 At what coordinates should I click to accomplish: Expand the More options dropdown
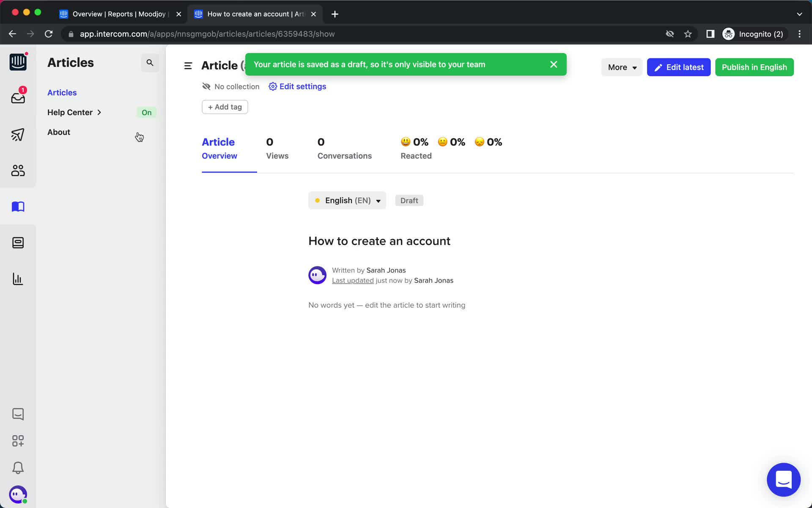(622, 67)
